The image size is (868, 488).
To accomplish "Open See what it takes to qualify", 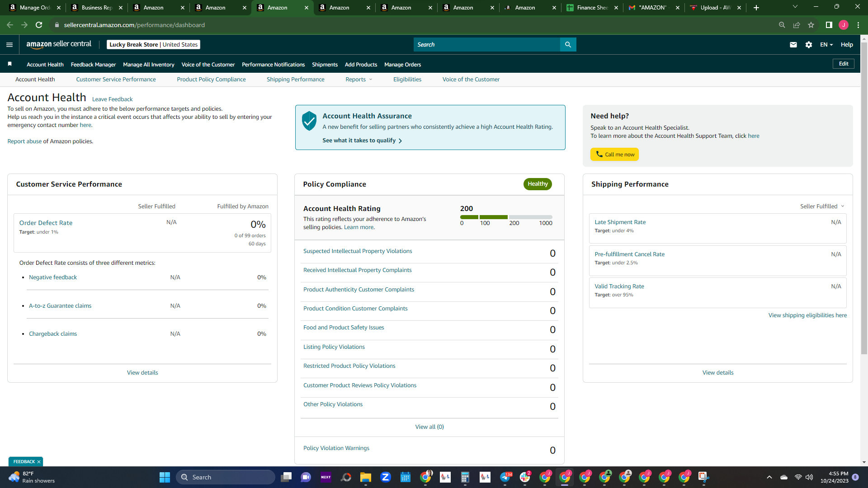I will (x=362, y=141).
